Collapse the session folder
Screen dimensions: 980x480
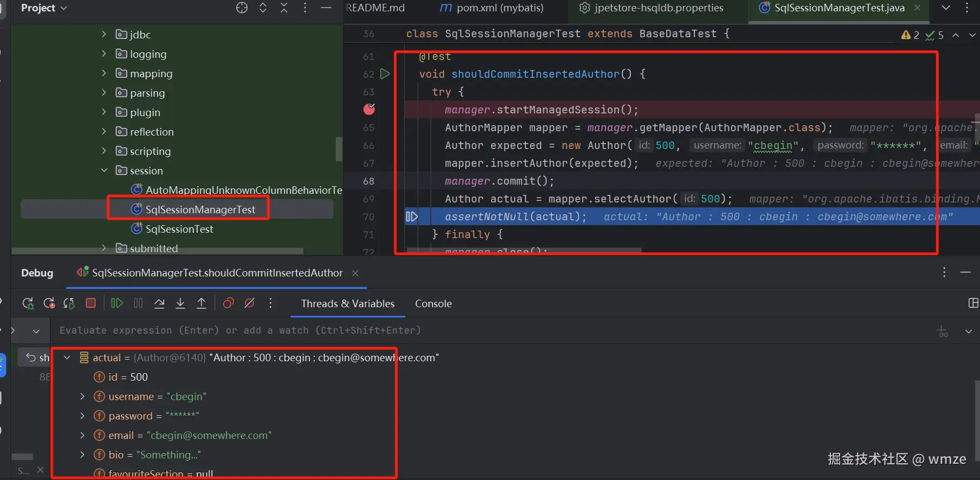[104, 170]
